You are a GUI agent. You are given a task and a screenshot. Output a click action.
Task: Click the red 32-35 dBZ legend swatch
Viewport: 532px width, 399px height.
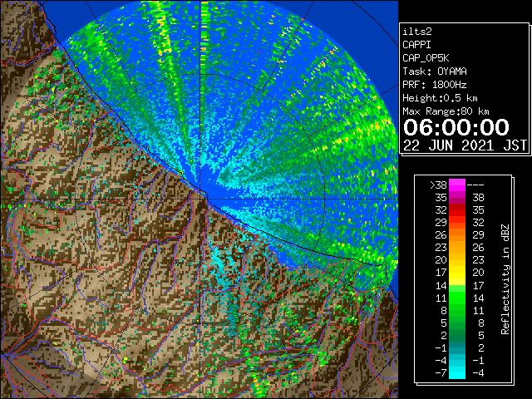[457, 210]
